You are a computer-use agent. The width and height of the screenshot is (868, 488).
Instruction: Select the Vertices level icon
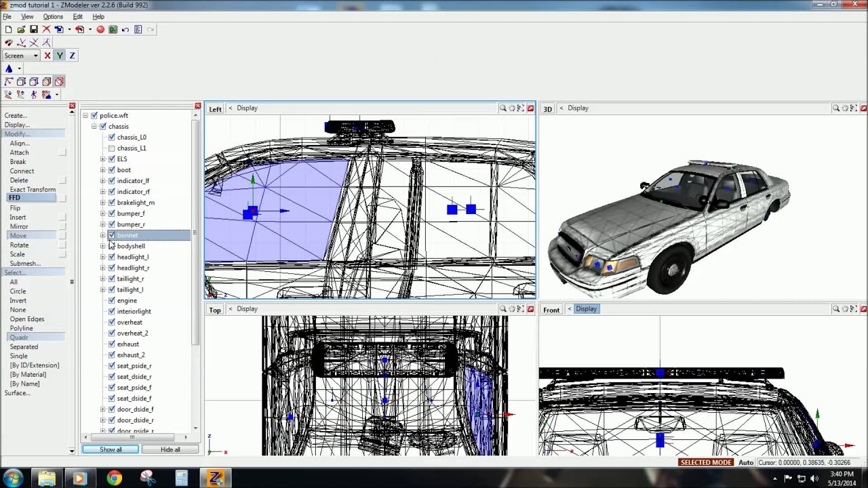[8, 81]
